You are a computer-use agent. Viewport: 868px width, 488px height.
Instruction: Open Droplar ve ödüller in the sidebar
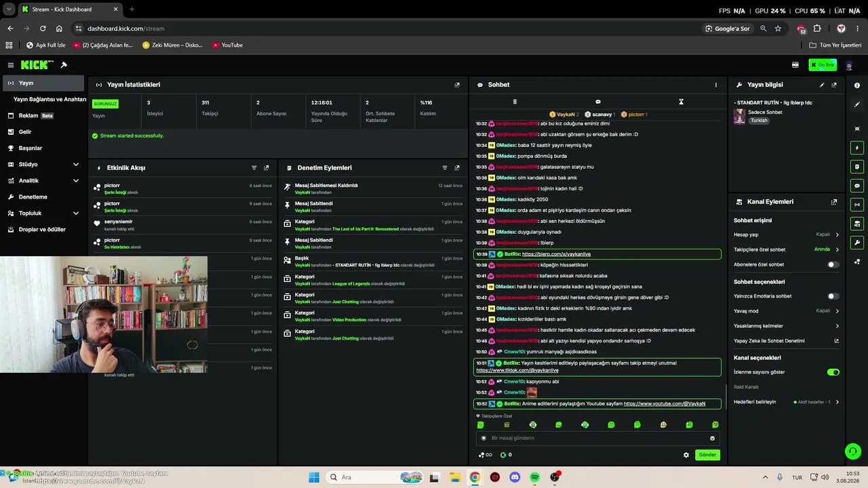click(42, 229)
